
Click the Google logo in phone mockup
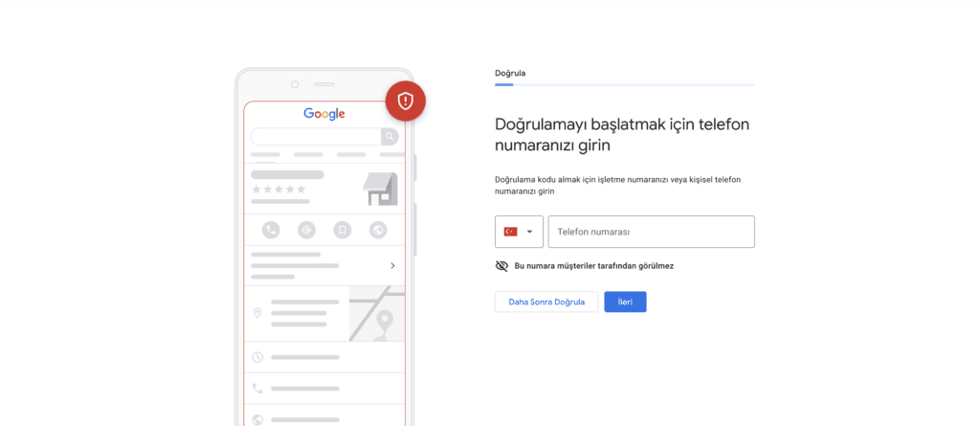tap(324, 114)
